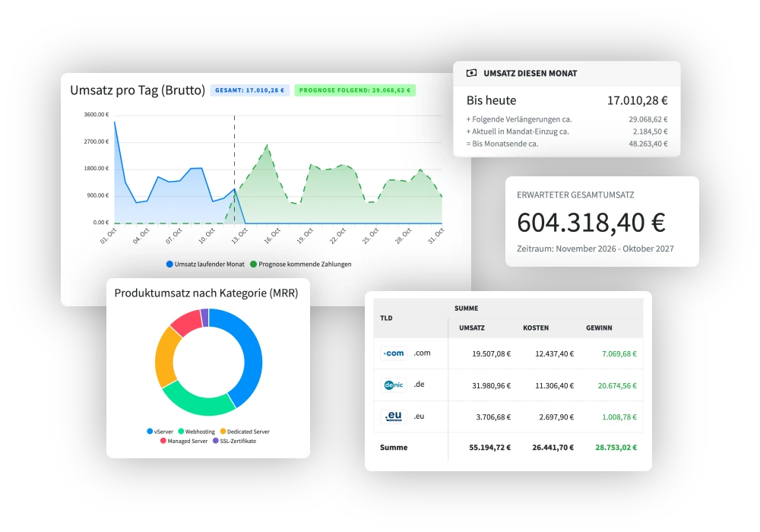The height and width of the screenshot is (532, 760).
Task: Click the denic logo in the .de row
Action: tap(394, 385)
